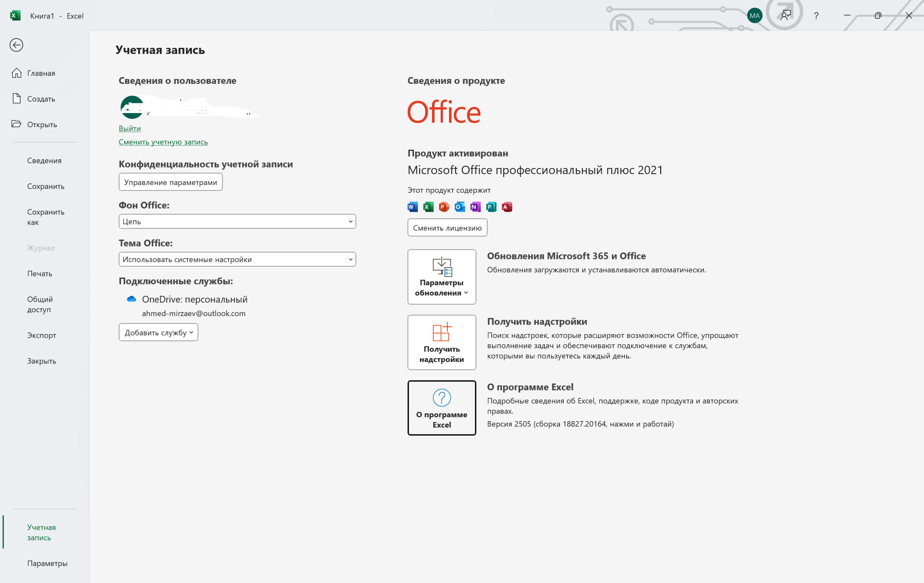Open the Фон Office dropdown showing Цепь

click(237, 221)
